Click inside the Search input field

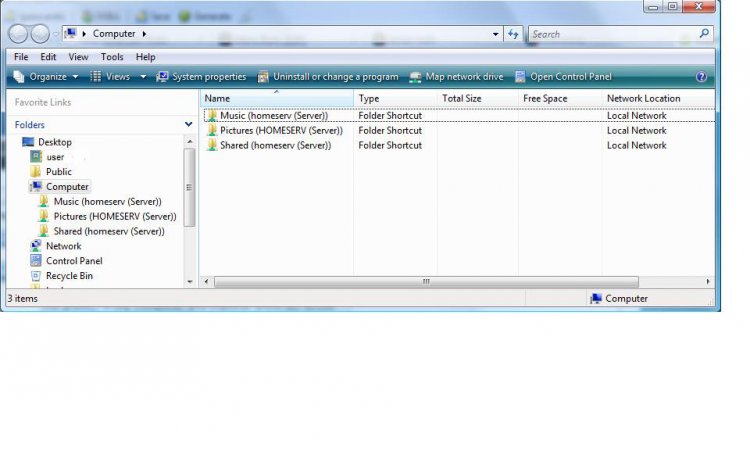click(x=610, y=34)
